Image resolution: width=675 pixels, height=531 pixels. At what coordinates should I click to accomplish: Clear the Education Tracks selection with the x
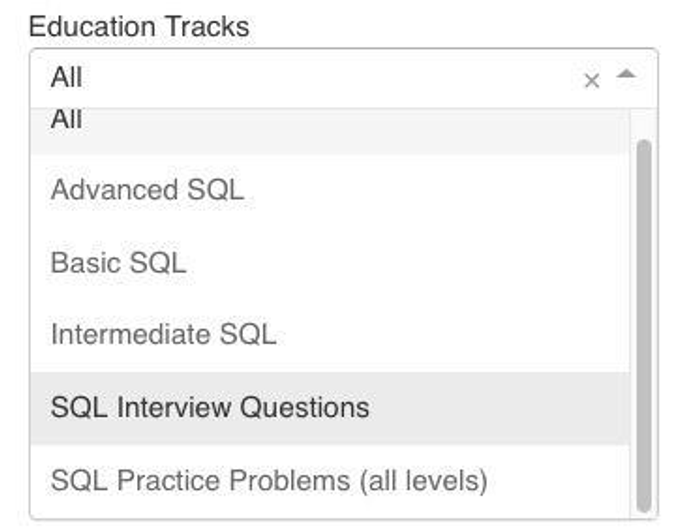pos(591,81)
